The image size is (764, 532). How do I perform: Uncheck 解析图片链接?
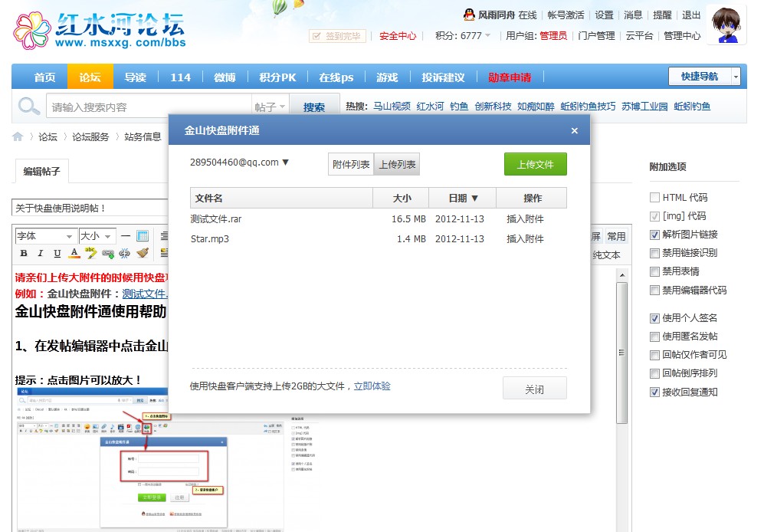655,235
